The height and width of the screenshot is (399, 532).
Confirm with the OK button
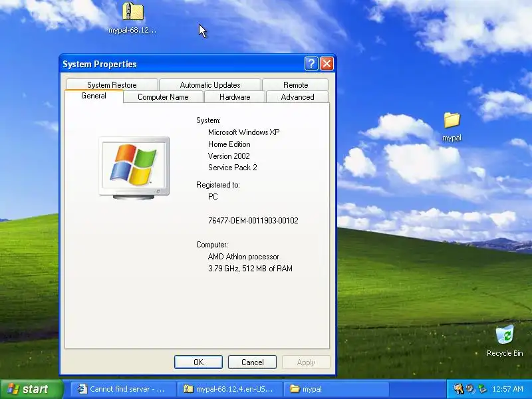198,362
